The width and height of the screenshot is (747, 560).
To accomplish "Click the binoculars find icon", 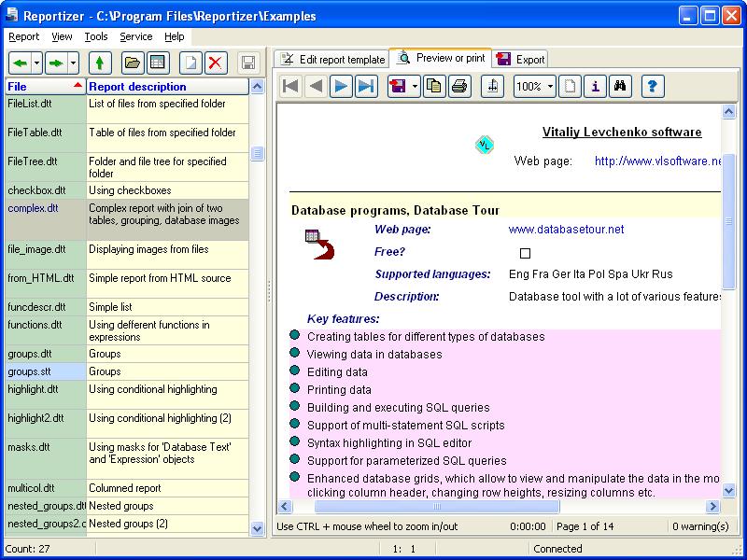I will [620, 87].
